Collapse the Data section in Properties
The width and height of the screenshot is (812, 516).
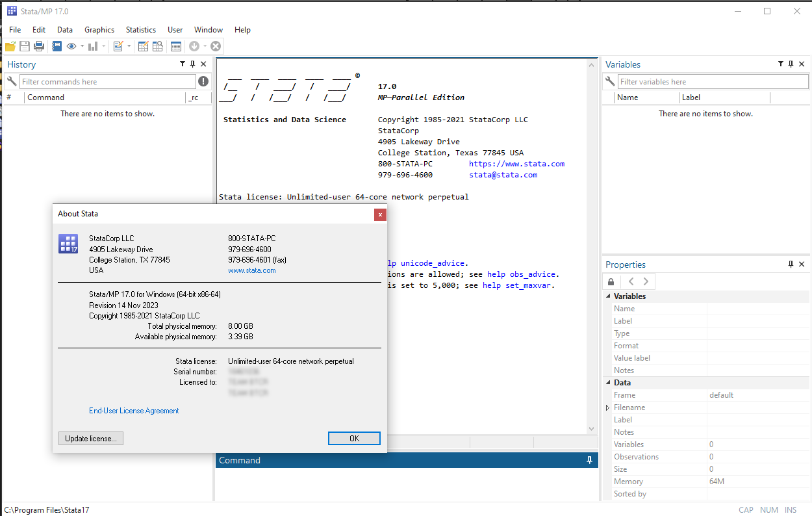[609, 383]
